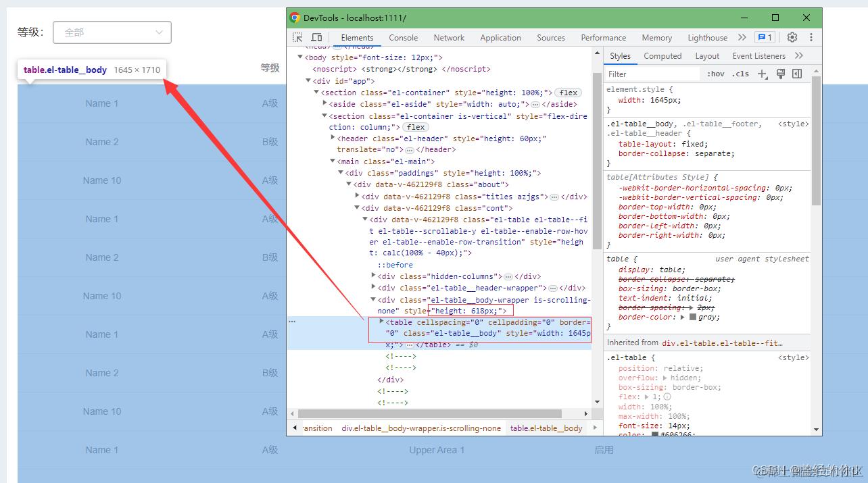Open the 等级 dropdown showing 全部
This screenshot has height=483, width=868.
[112, 32]
